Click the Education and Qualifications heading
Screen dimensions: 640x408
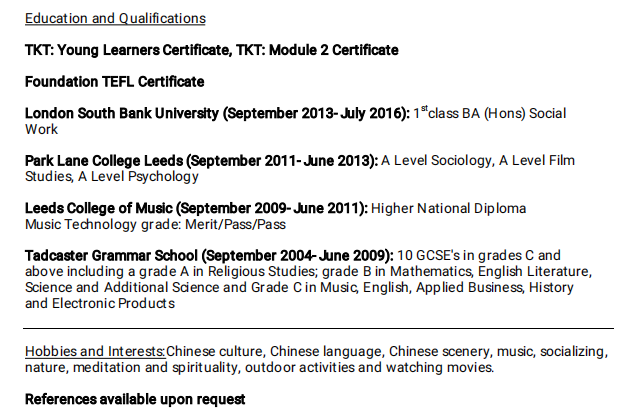coord(115,18)
